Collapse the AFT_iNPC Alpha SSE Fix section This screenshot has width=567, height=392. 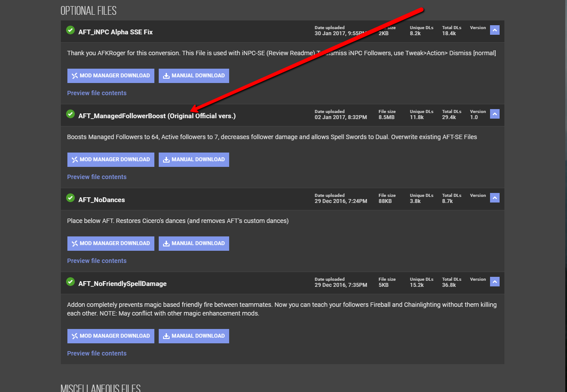tap(494, 30)
